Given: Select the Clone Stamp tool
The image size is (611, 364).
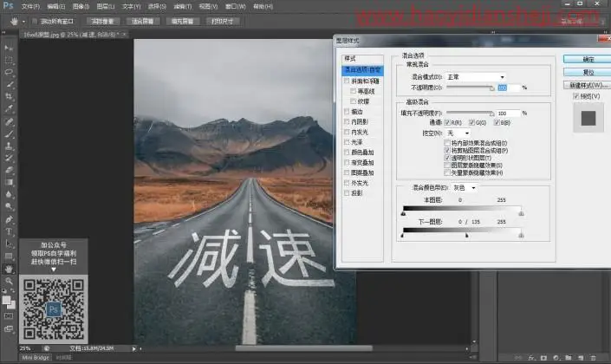Looking at the screenshot, I should (9, 146).
